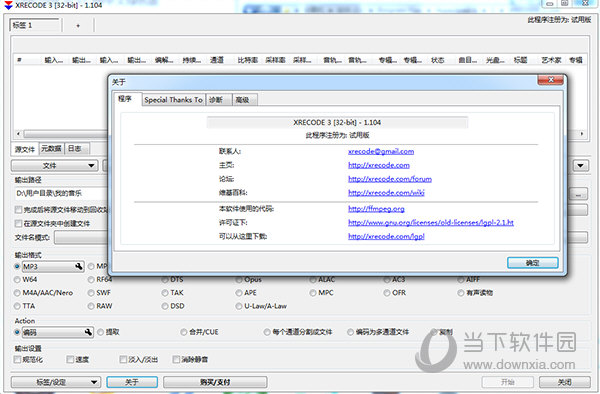Screen dimensions: 600x394
Task: Browse output path with the ... button
Action: point(579,194)
